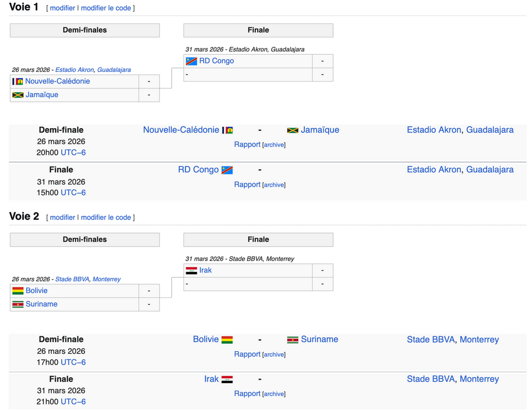Screen dimensions: 532x415
Task: Open the archive link for Bolivie vs Suriname
Action: [274, 354]
